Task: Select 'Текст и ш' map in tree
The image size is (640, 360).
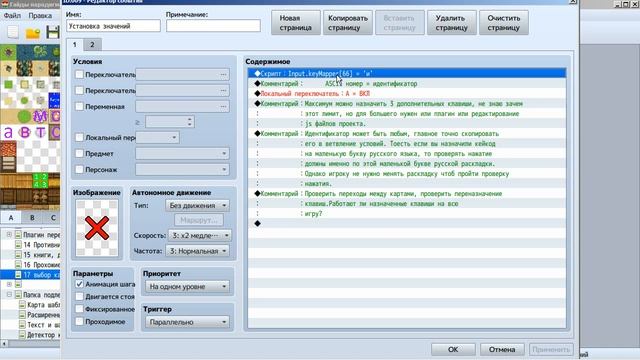Action: tap(40, 325)
